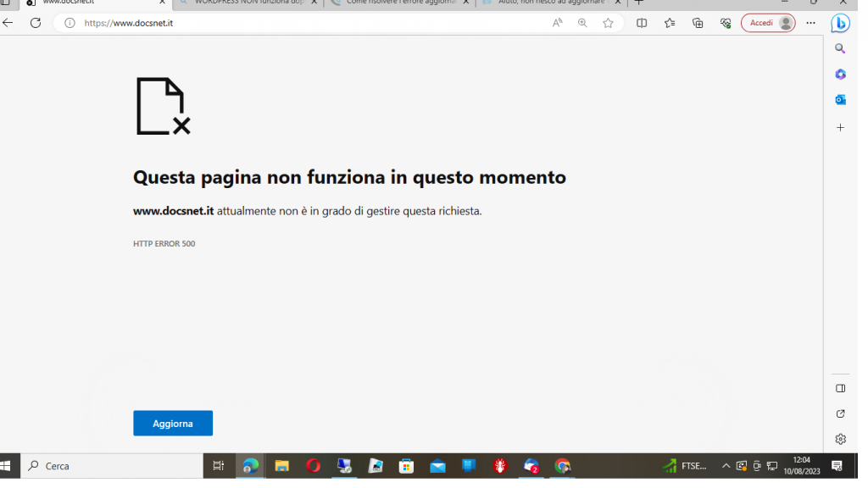View site information icon in address bar
This screenshot has height=488, width=868.
point(70,23)
